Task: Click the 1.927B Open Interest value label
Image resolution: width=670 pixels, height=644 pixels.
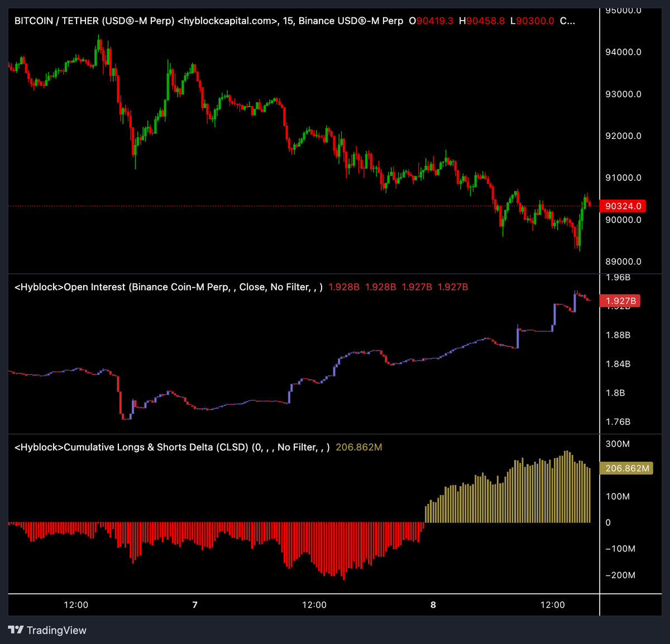Action: (x=620, y=300)
